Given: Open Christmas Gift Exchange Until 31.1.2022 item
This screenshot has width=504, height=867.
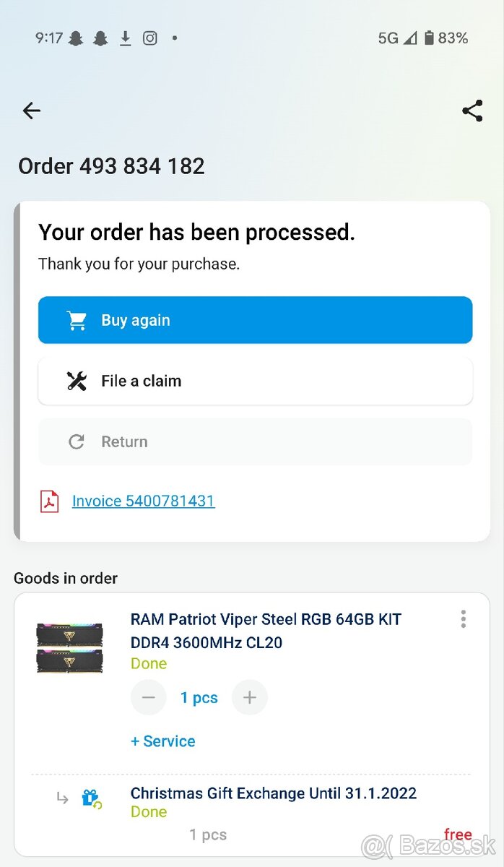Looking at the screenshot, I should [x=274, y=793].
